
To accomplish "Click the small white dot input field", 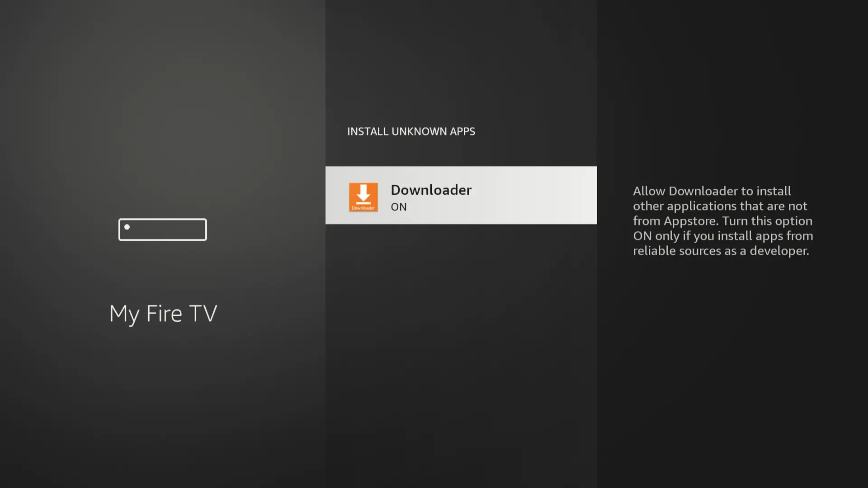I will pos(127,227).
